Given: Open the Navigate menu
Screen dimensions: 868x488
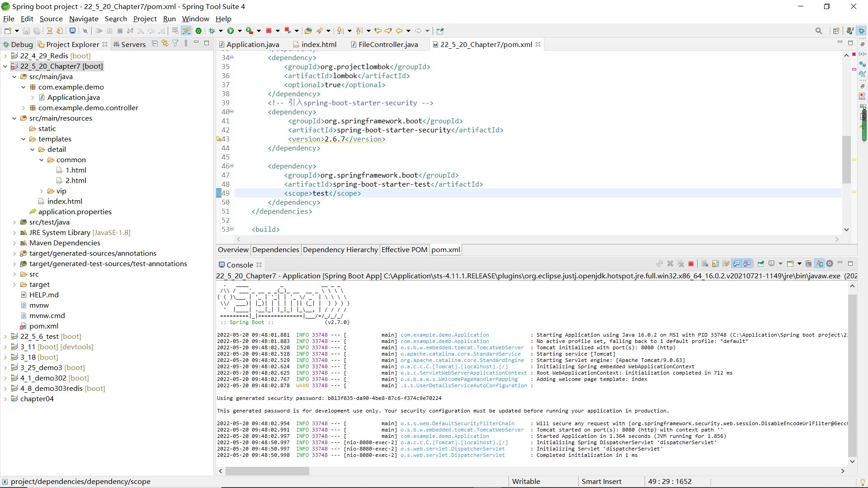Looking at the screenshot, I should pos(84,19).
